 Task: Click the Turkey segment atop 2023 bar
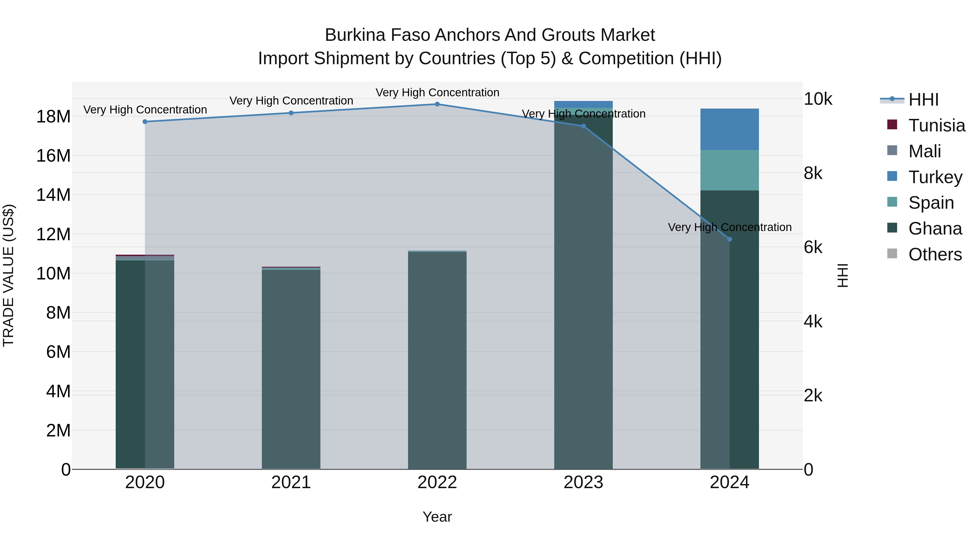coord(583,104)
